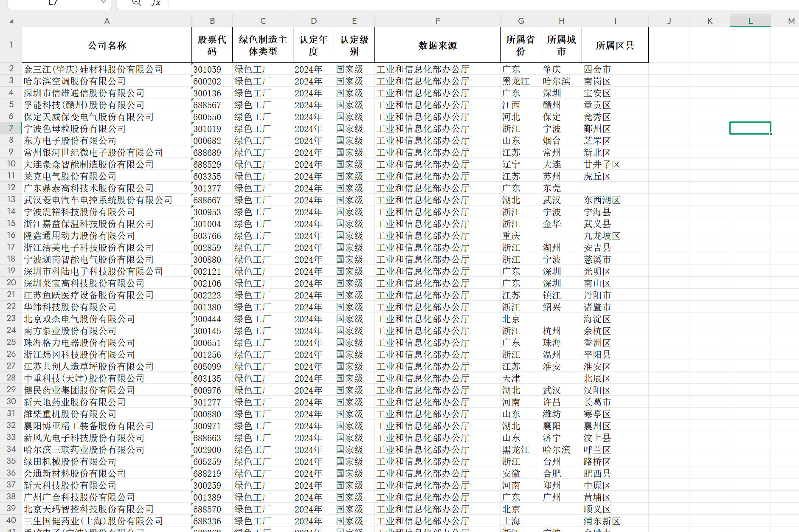799x532 pixels.
Task: Open the name box dropdown arrow
Action: click(x=103, y=2)
